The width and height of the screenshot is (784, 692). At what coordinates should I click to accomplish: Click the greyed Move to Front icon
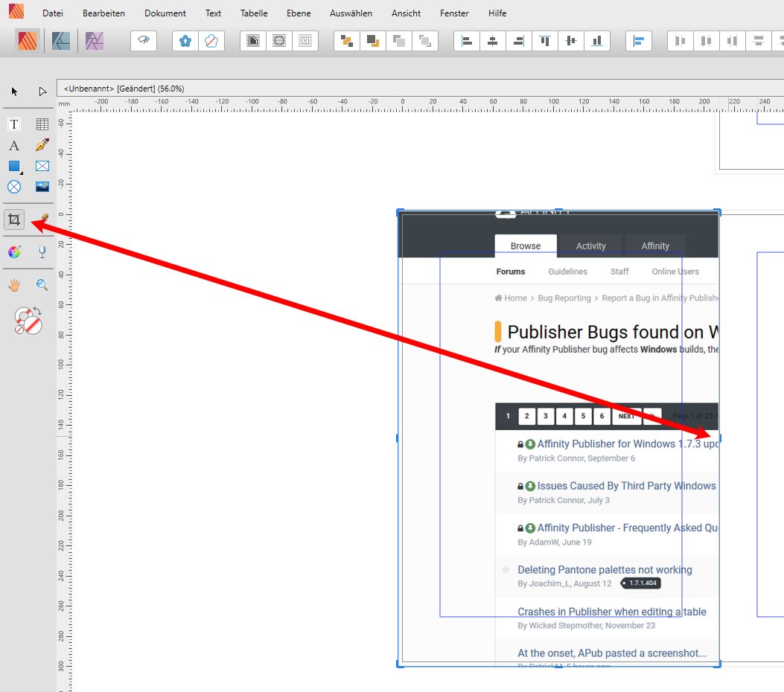tap(424, 40)
